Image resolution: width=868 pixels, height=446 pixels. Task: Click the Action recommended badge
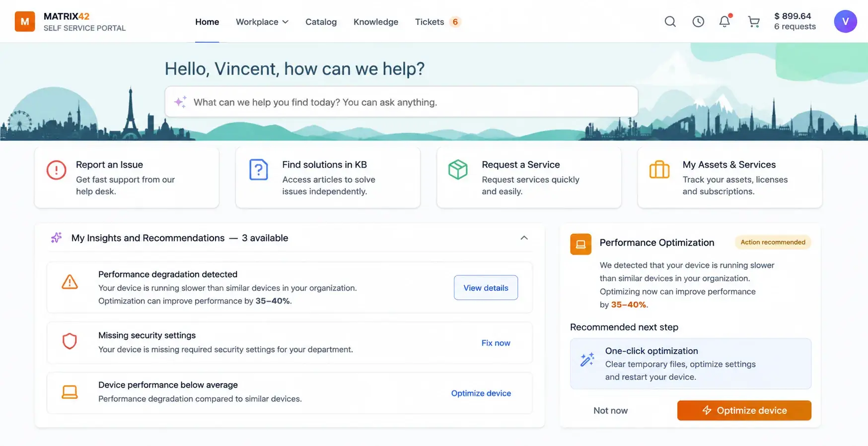[773, 242]
